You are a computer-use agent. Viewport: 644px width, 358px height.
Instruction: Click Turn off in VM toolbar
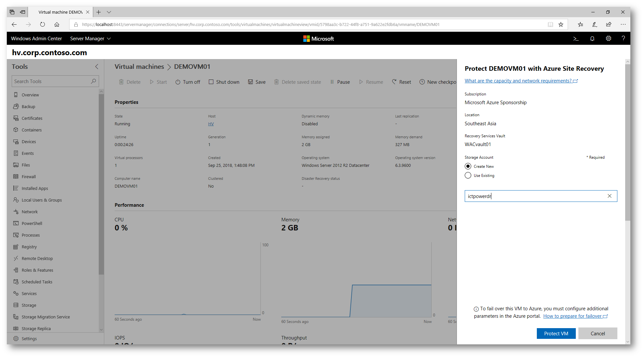[x=188, y=82]
